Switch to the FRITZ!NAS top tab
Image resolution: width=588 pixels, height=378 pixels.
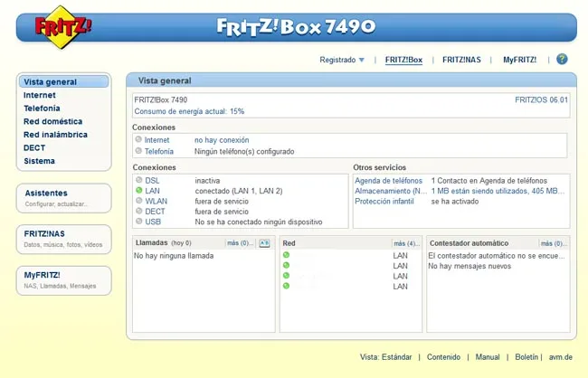(x=461, y=61)
